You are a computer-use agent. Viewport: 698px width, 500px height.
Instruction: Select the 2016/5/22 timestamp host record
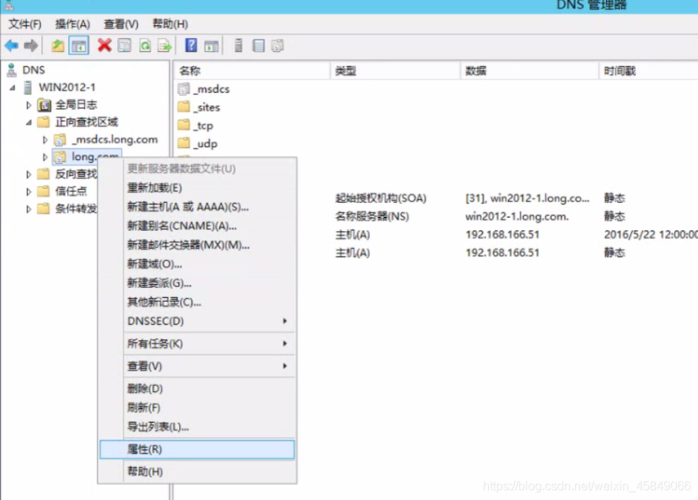click(x=650, y=235)
